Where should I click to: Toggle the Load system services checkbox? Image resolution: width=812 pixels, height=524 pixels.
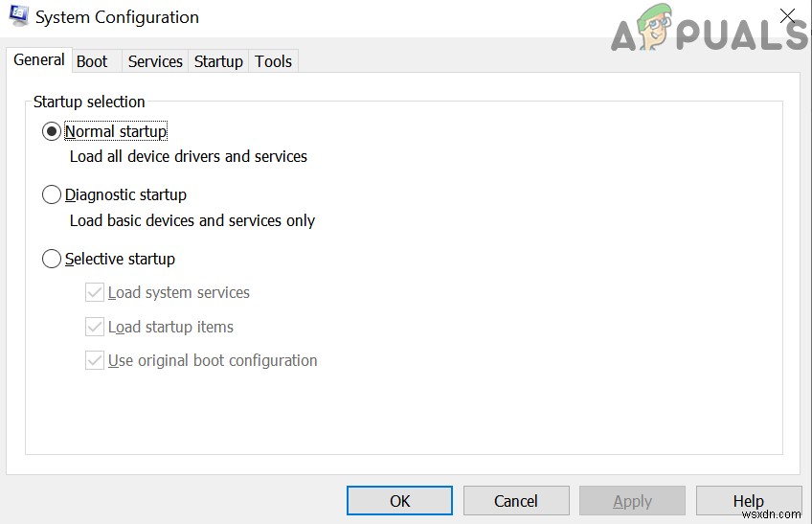click(95, 292)
